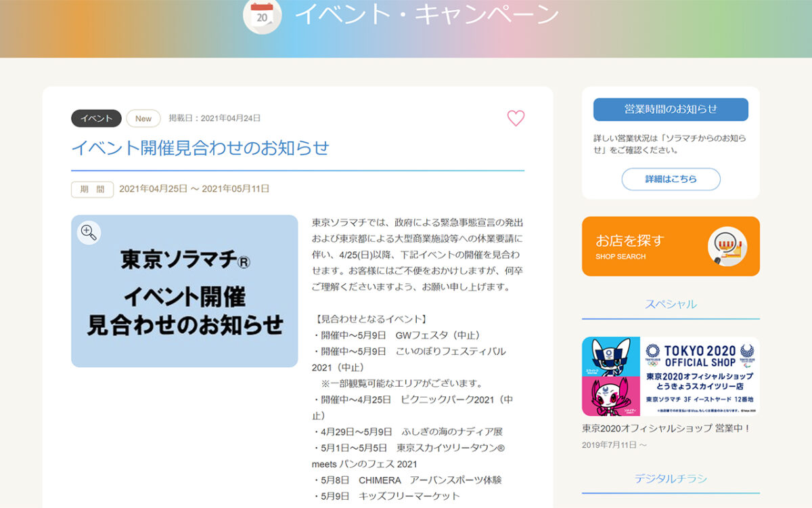The width and height of the screenshot is (812, 508).
Task: Favorite the article using the heart icon
Action: coord(516,118)
